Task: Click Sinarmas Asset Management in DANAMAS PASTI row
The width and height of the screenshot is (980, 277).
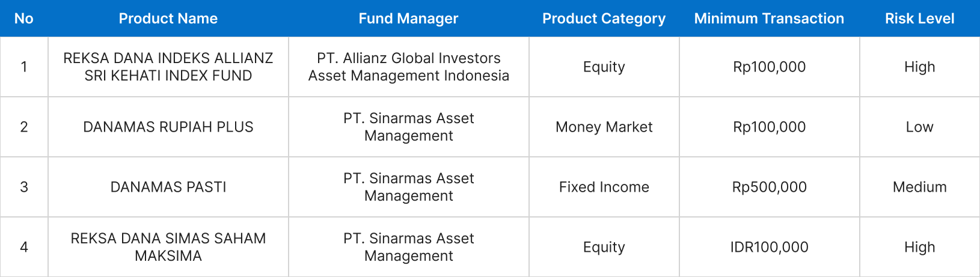Action: (x=408, y=187)
